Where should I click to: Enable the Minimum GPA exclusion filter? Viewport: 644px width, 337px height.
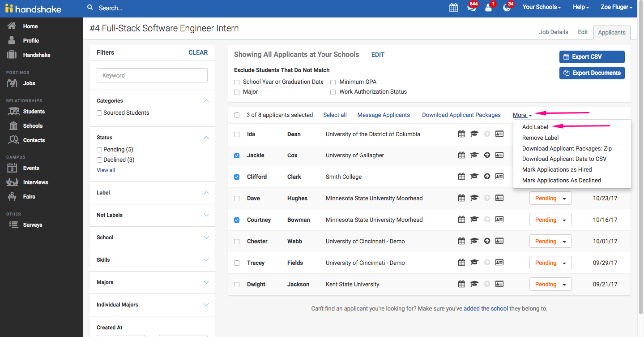(333, 82)
